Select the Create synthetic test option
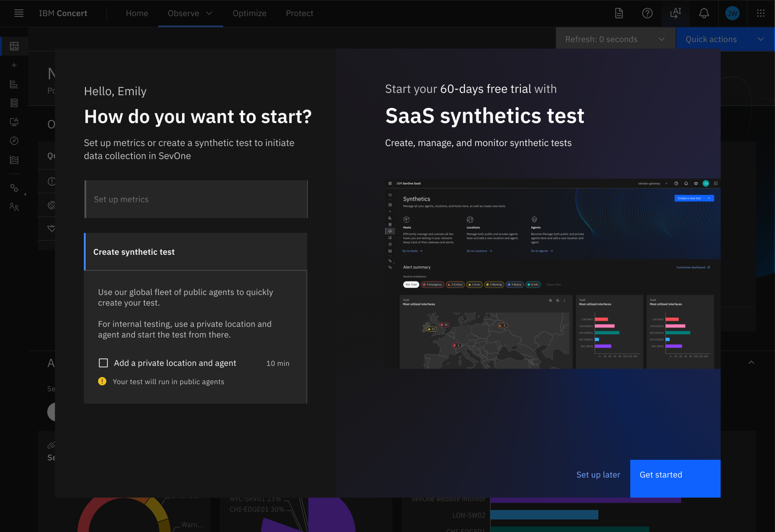Viewport: 775px width, 532px height. point(196,252)
